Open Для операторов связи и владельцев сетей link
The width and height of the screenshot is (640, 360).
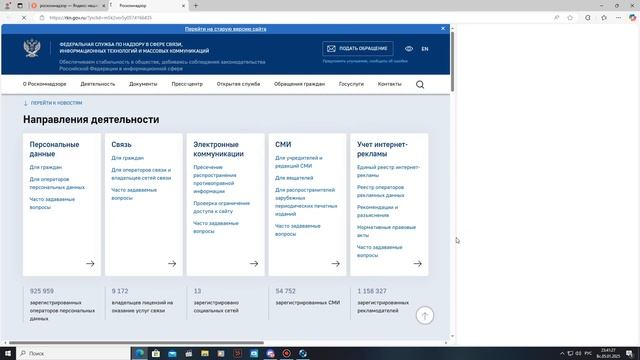point(141,174)
